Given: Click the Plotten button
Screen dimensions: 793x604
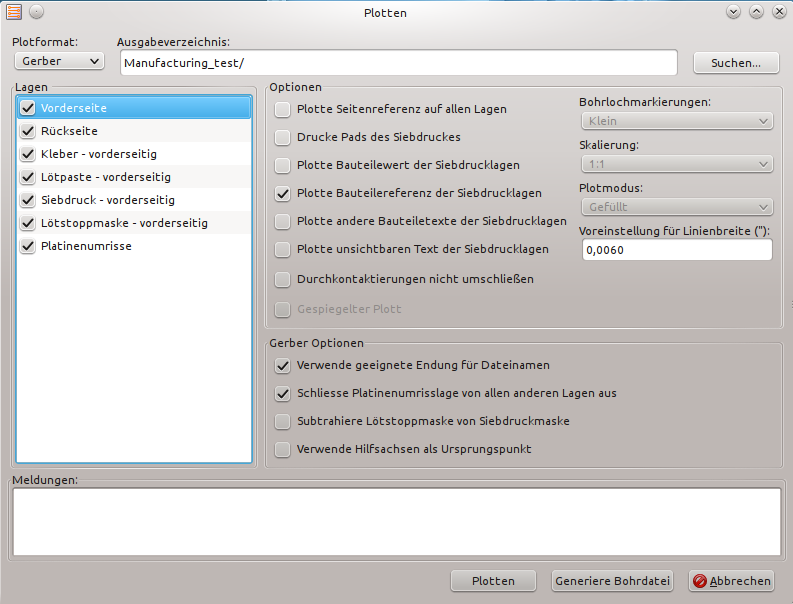Looking at the screenshot, I should [x=493, y=581].
